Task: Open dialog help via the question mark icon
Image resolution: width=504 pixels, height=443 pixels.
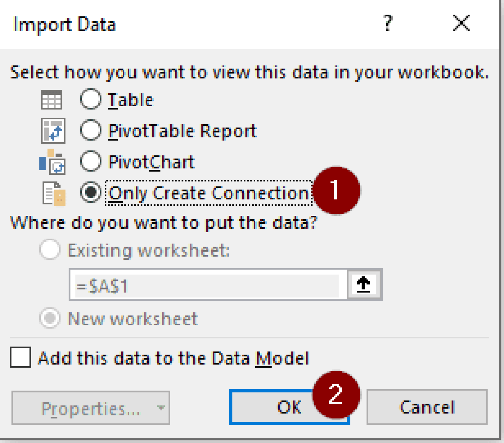Action: (x=388, y=23)
